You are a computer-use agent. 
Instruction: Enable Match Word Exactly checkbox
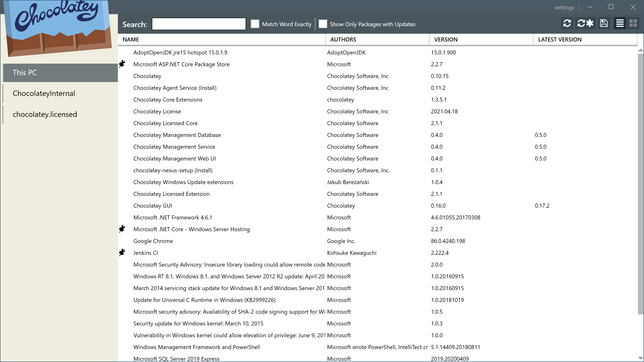255,24
